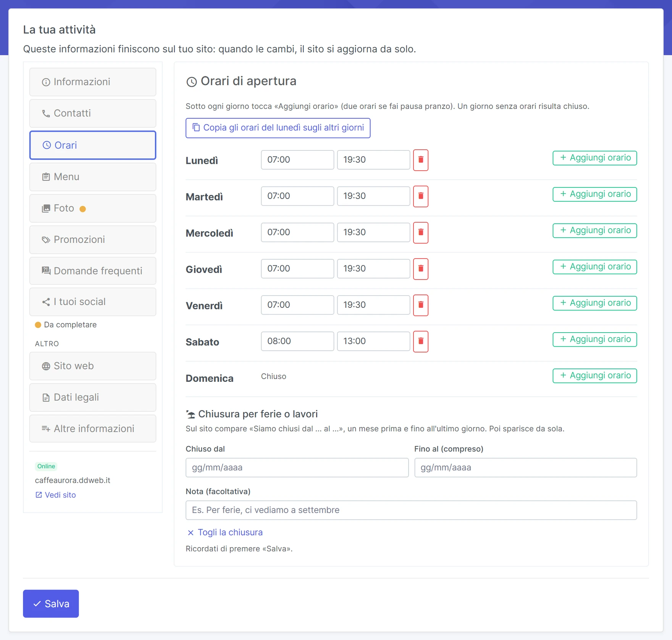Image resolution: width=672 pixels, height=640 pixels.
Task: Open the Foto section
Action: coord(93,208)
